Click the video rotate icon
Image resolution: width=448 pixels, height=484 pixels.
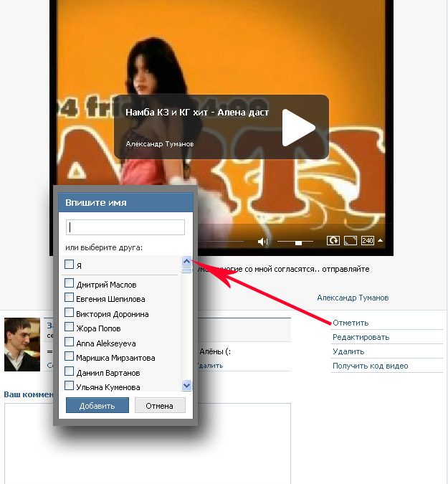pos(333,241)
